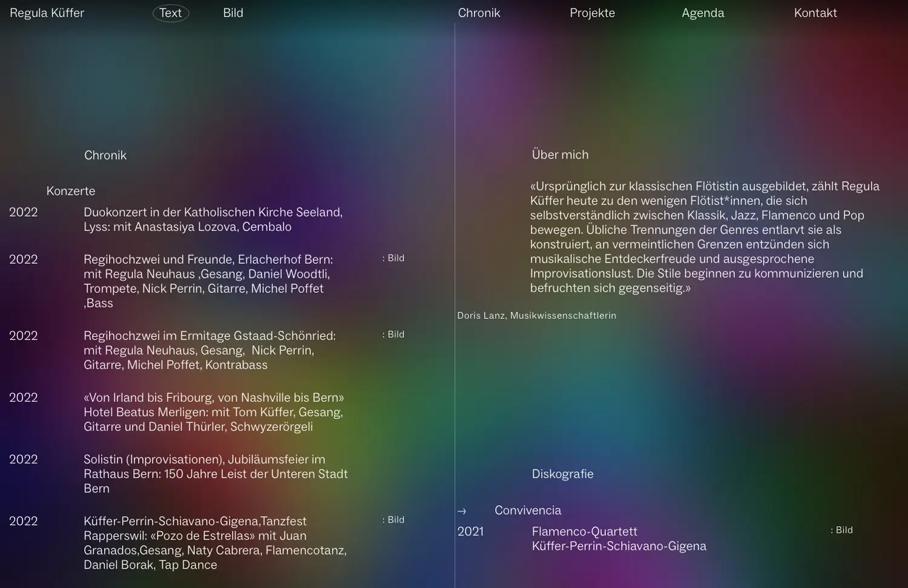Viewport: 908px width, 588px height.
Task: Click the Konzerte section heading
Action: coord(71,191)
